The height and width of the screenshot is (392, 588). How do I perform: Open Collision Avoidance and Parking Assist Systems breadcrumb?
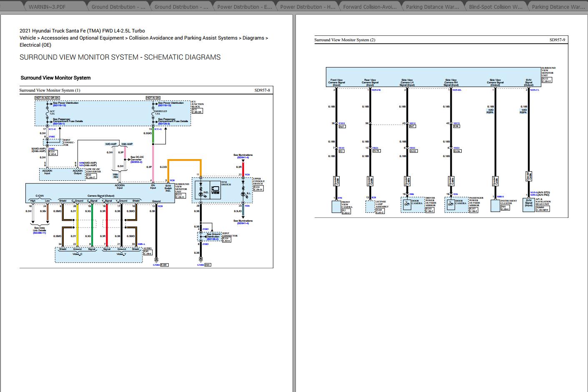click(183, 38)
